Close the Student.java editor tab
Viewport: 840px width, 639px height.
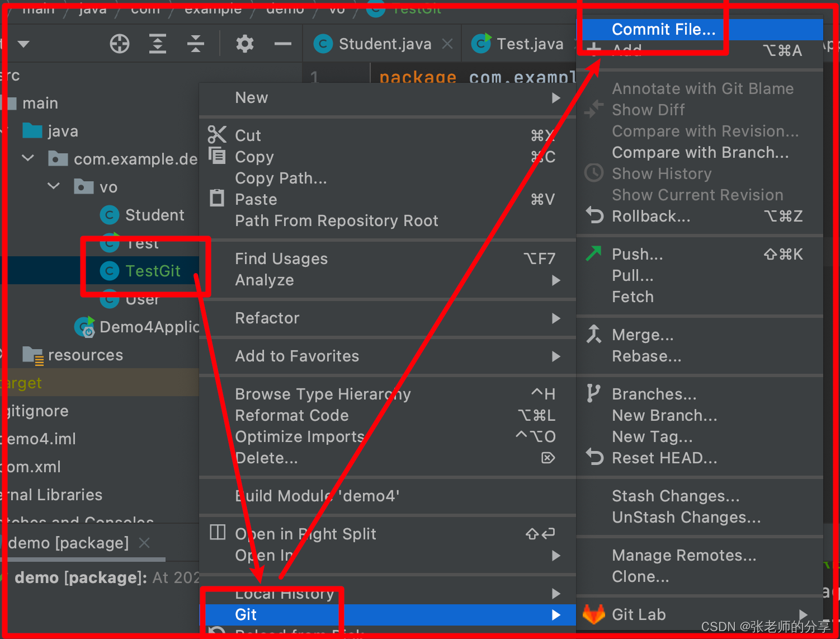tap(447, 44)
